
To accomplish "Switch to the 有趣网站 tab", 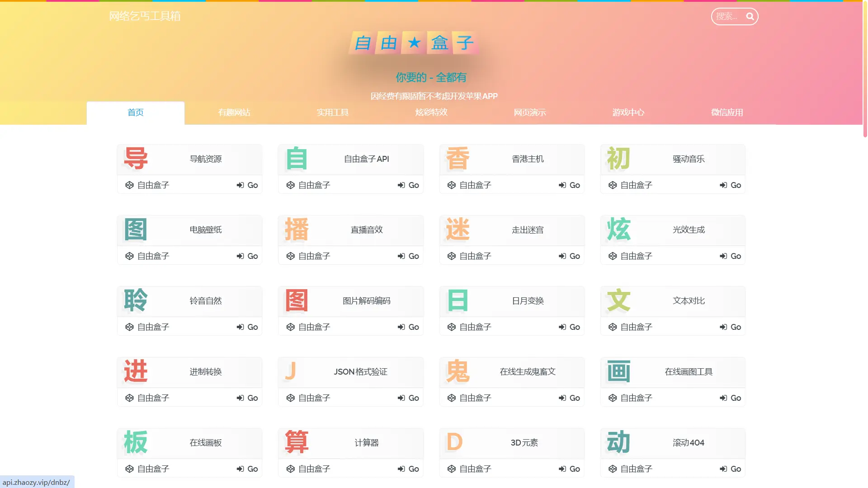I will pos(234,113).
